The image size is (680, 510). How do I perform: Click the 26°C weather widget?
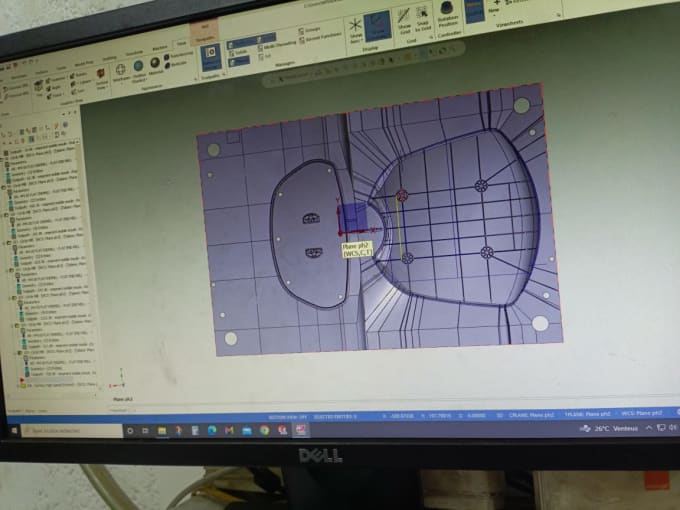tap(609, 428)
